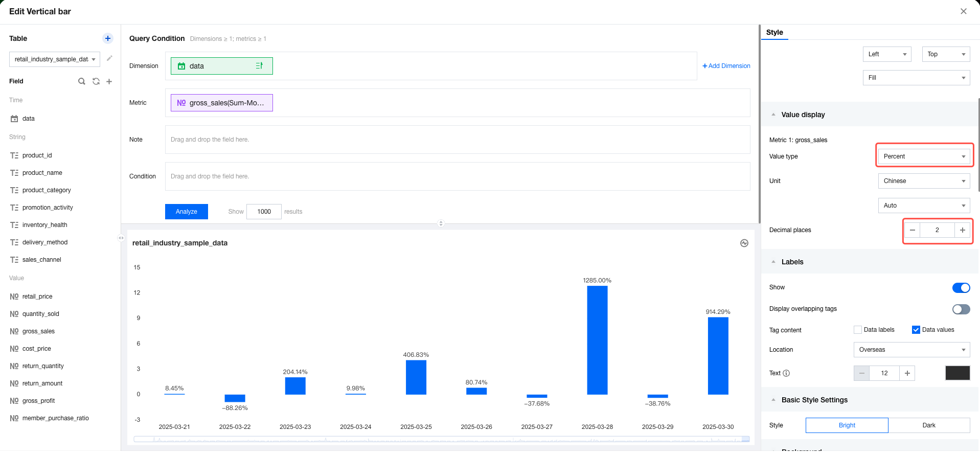980x455 pixels.
Task: Click the pencil edit icon beside table selector
Action: 109,58
